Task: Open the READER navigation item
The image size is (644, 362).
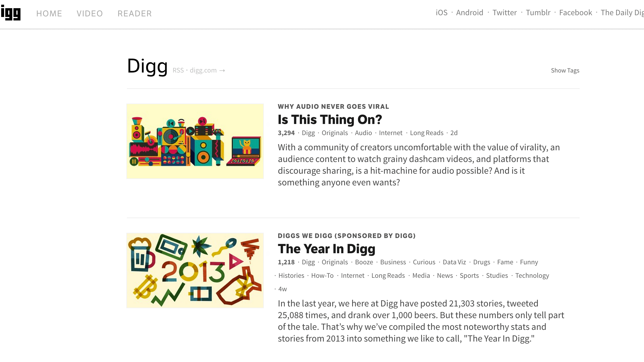Action: pyautogui.click(x=135, y=13)
